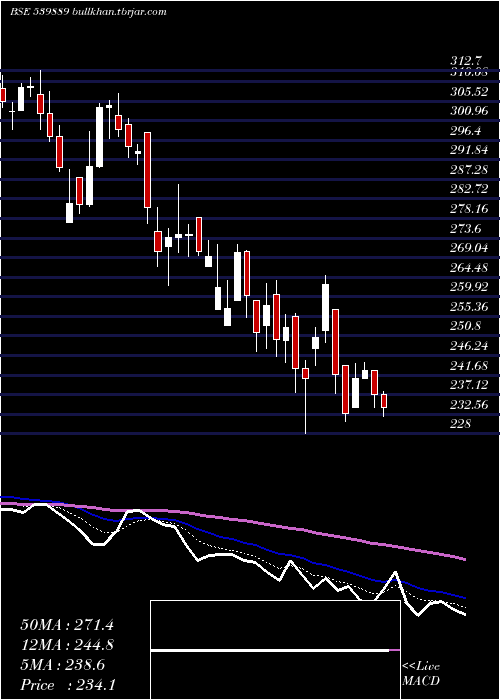
Task: Click the 312.7 price label
Action: pyautogui.click(x=466, y=61)
